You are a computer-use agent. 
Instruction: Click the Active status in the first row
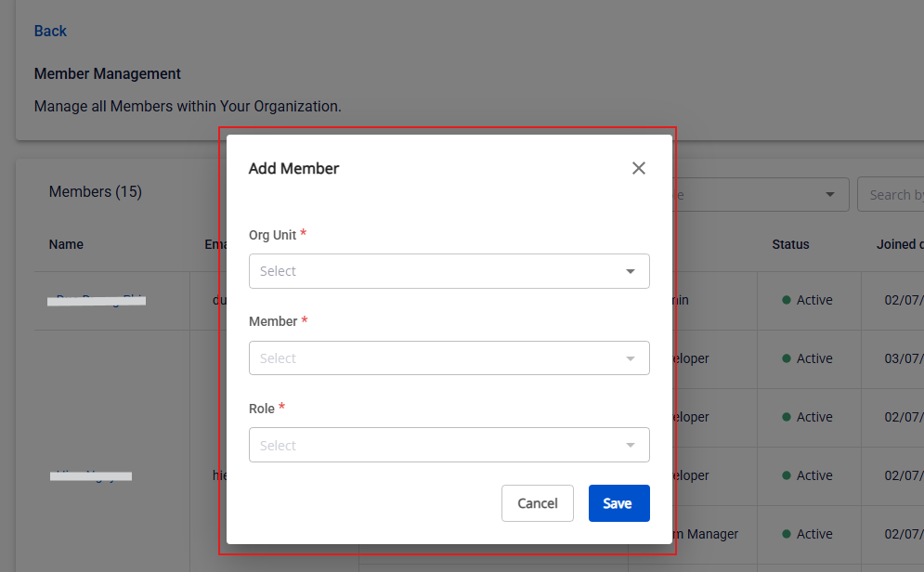814,300
